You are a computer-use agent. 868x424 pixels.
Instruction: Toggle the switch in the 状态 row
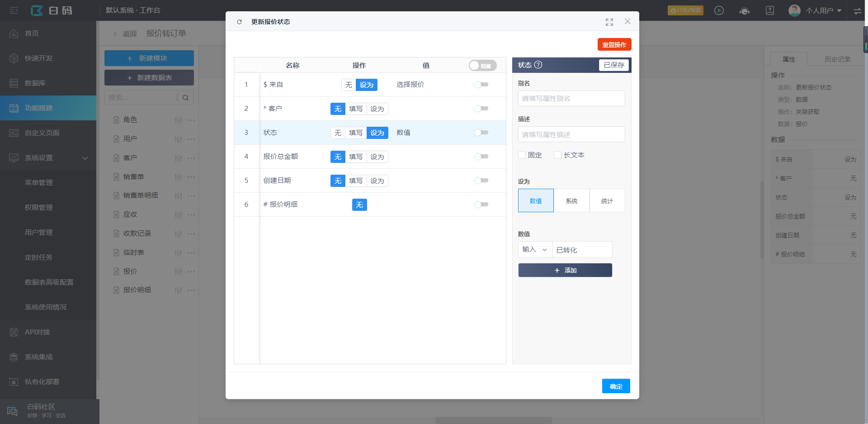click(481, 133)
